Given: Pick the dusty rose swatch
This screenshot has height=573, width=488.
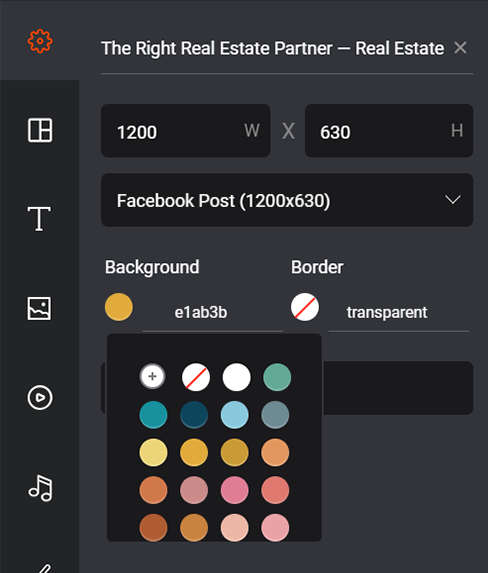Looking at the screenshot, I should click(194, 490).
